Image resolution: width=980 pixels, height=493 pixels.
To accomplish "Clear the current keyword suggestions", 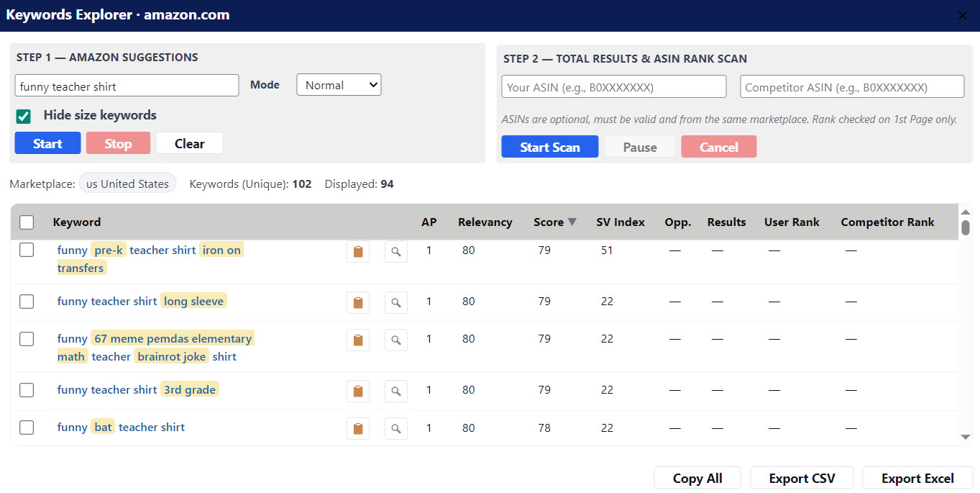I will tap(189, 143).
